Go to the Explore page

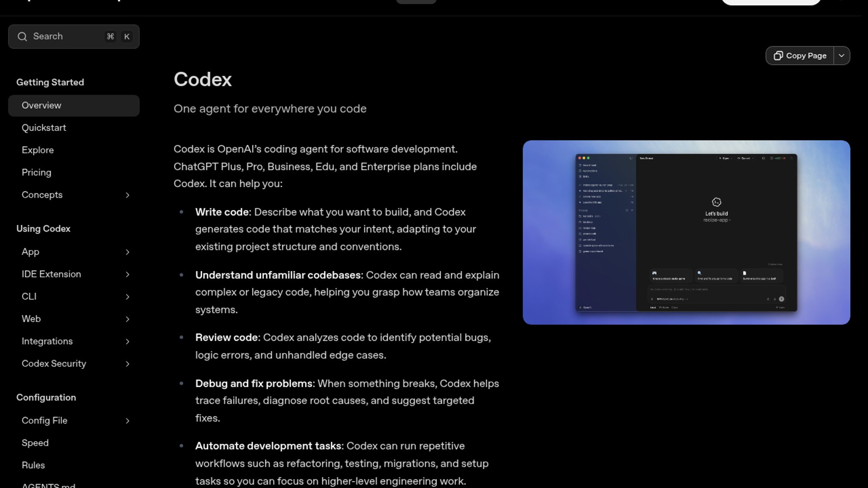[x=38, y=150]
